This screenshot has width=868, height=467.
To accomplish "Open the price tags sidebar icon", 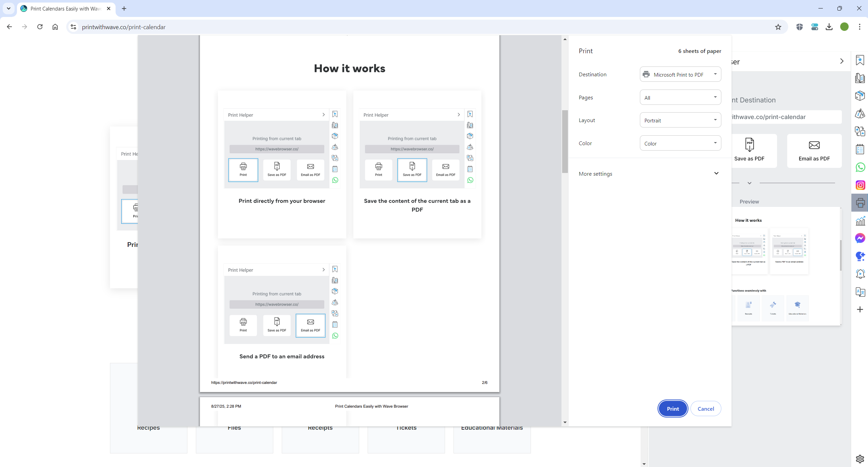I will 860,114.
